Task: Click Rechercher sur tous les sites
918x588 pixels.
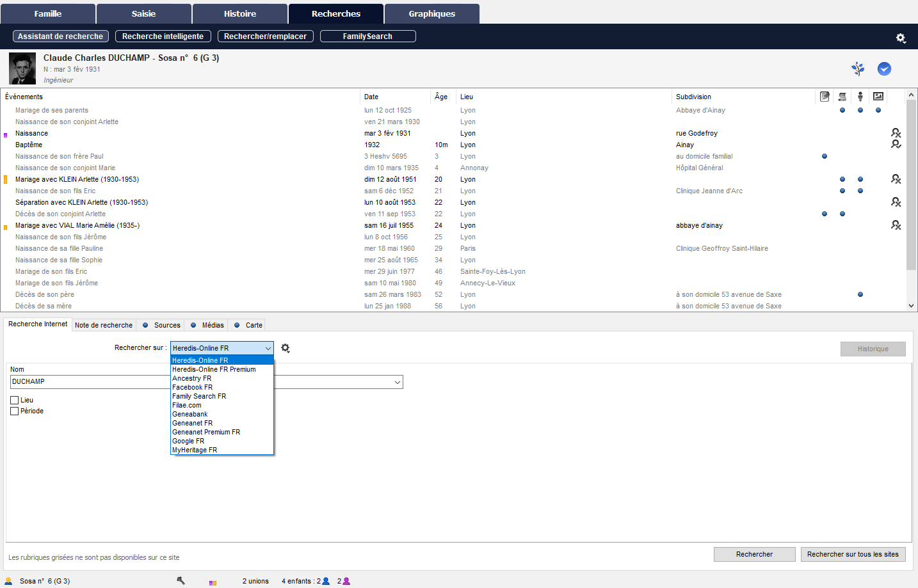Action: point(853,554)
